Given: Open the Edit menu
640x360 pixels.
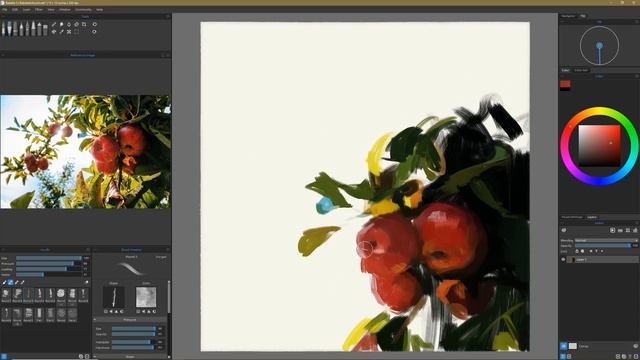Looking at the screenshot, I should 15,9.
